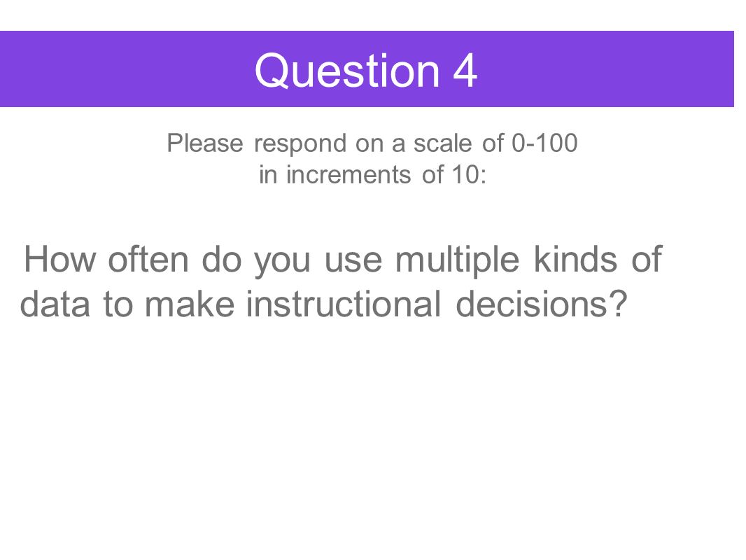Select the purple title banner background
Screen dimensions: 746x560
pyautogui.click(x=367, y=69)
